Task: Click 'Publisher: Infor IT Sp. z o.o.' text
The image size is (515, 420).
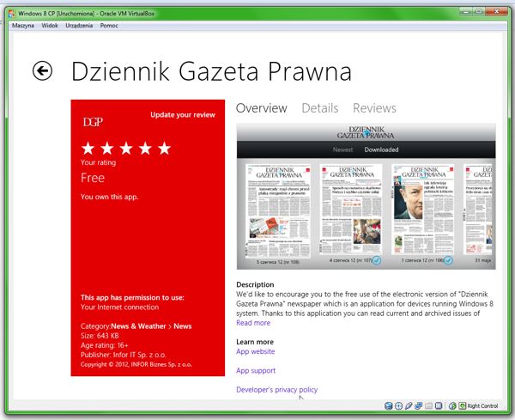Action: 124,355
